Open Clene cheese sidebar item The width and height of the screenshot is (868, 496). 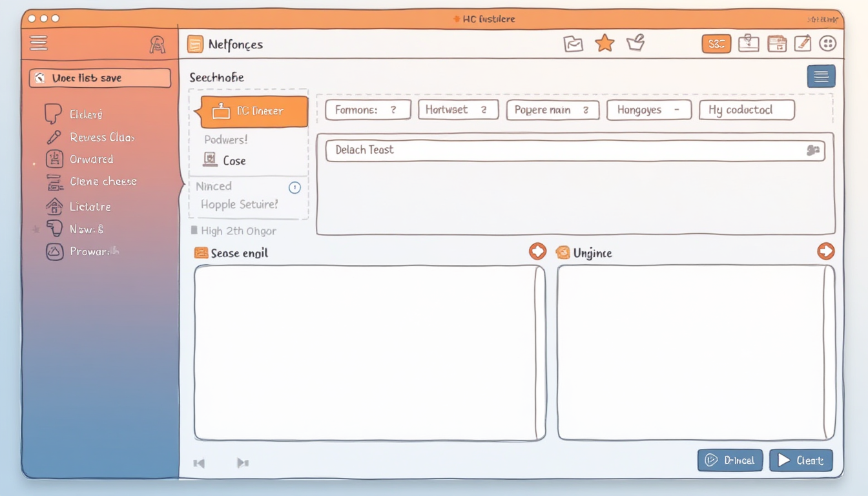102,181
